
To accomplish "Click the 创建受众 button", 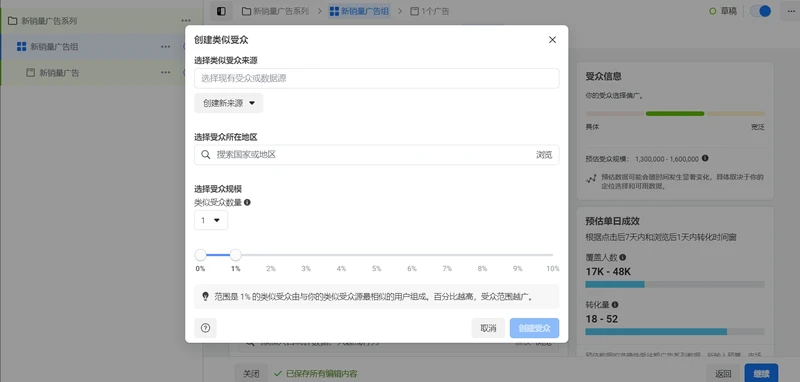I will coord(534,328).
